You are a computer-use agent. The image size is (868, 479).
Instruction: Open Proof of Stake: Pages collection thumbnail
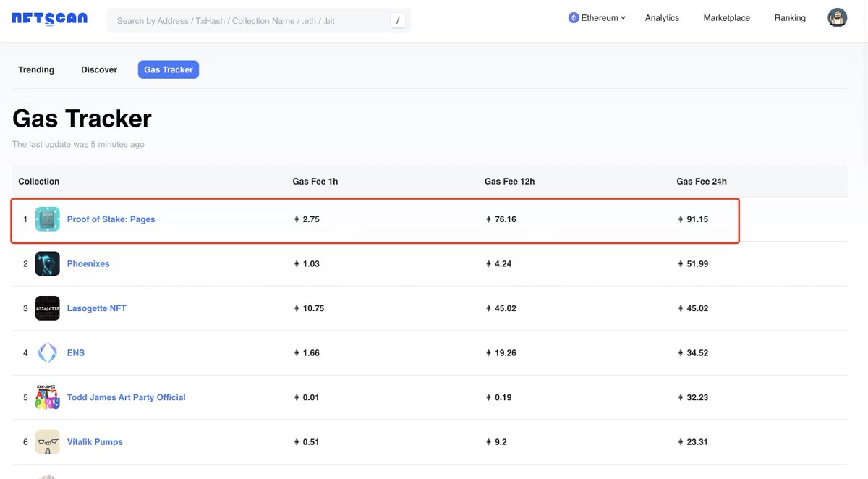pyautogui.click(x=48, y=219)
